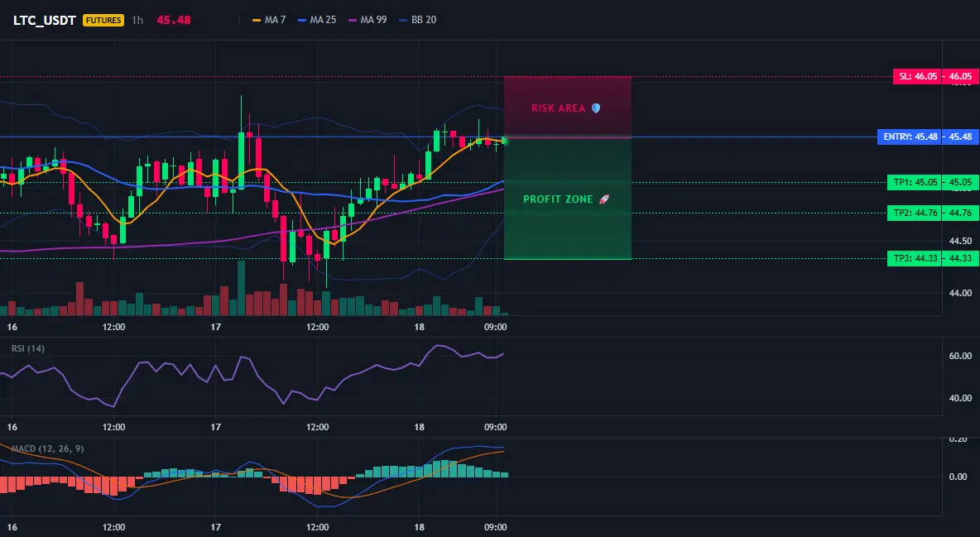
Task: Click the SL: 46.05 stop loss label
Action: tap(917, 76)
